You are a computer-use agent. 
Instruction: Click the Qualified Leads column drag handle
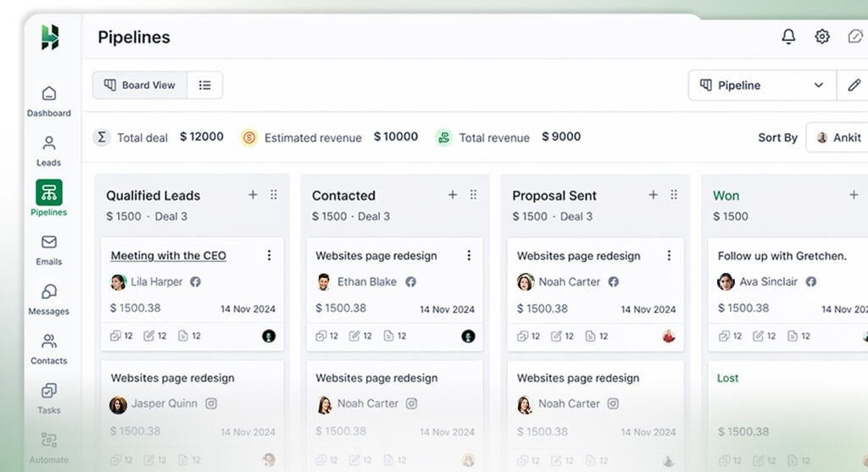click(274, 195)
